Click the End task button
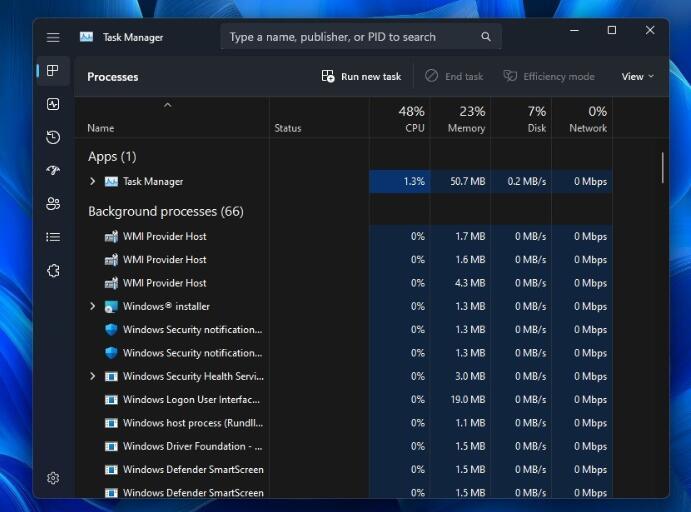The height and width of the screenshot is (512, 691). (454, 77)
